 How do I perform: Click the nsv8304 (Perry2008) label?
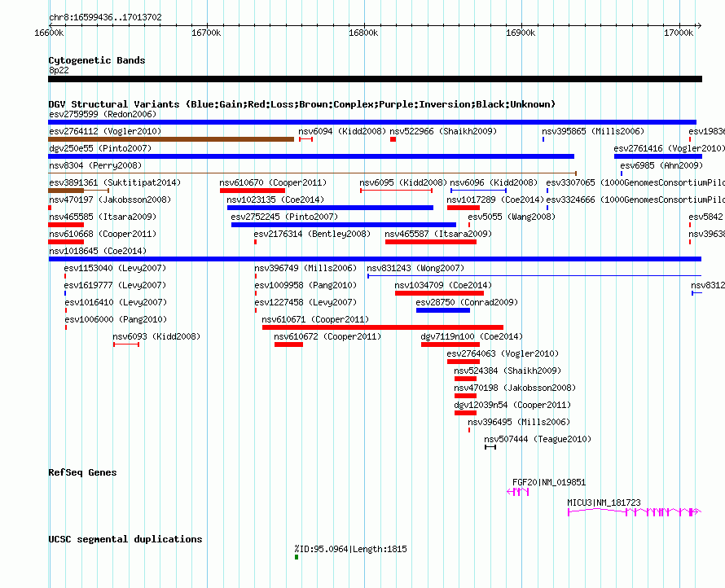click(x=95, y=165)
